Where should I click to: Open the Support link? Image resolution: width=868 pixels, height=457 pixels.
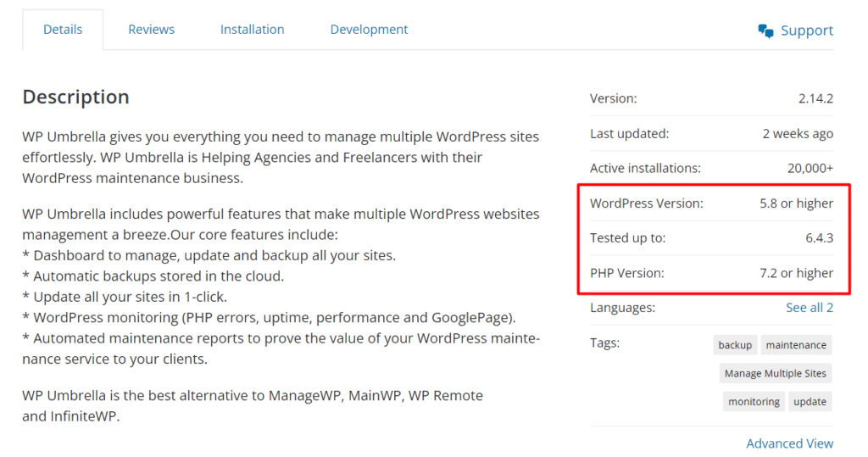[x=807, y=31]
